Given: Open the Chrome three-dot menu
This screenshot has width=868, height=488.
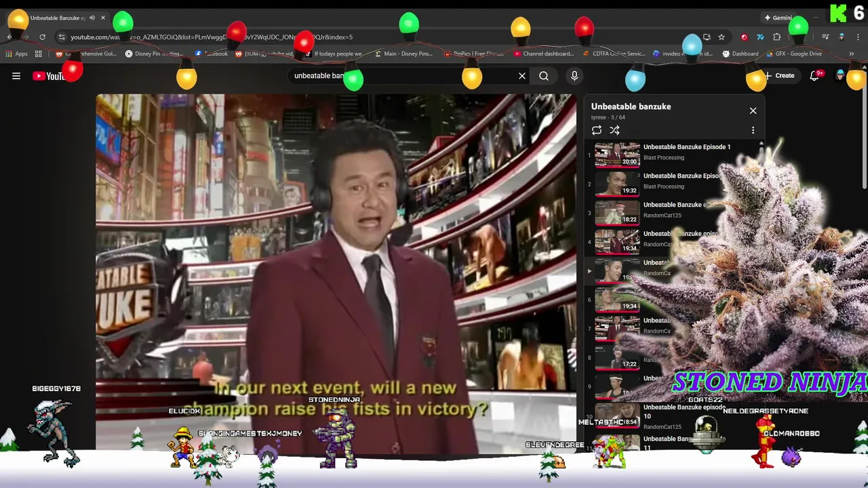Looking at the screenshot, I should tap(858, 37).
